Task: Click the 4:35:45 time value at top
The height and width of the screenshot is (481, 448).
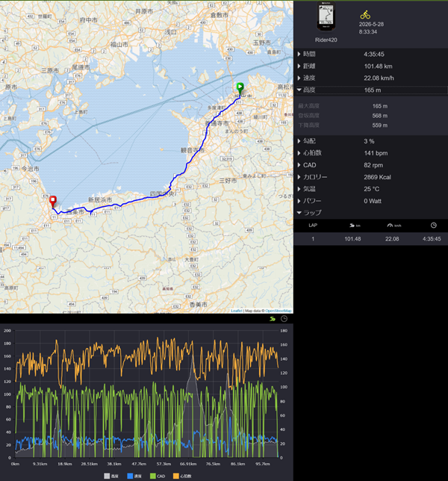Action: pos(374,55)
